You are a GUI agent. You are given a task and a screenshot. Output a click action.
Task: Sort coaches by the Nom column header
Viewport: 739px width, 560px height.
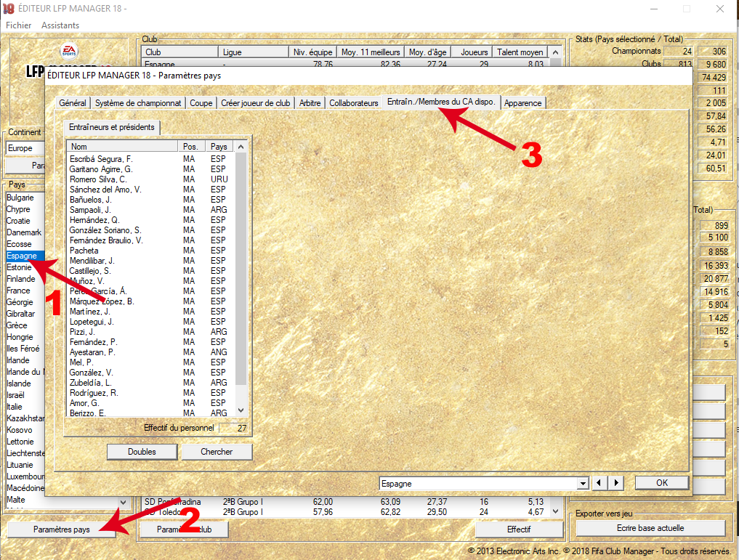point(122,147)
